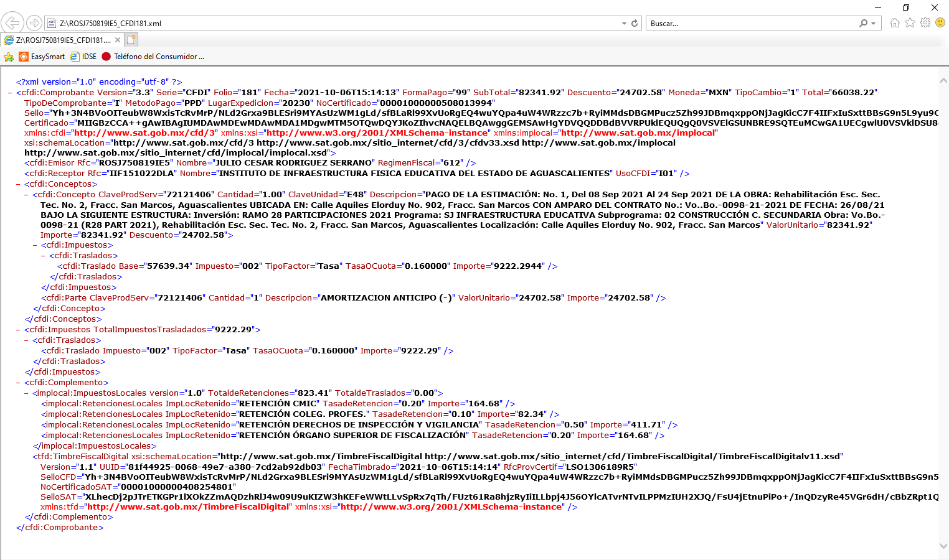949x560 pixels.
Task: Click the Traslado Base 57639.34 line
Action: tap(308, 266)
